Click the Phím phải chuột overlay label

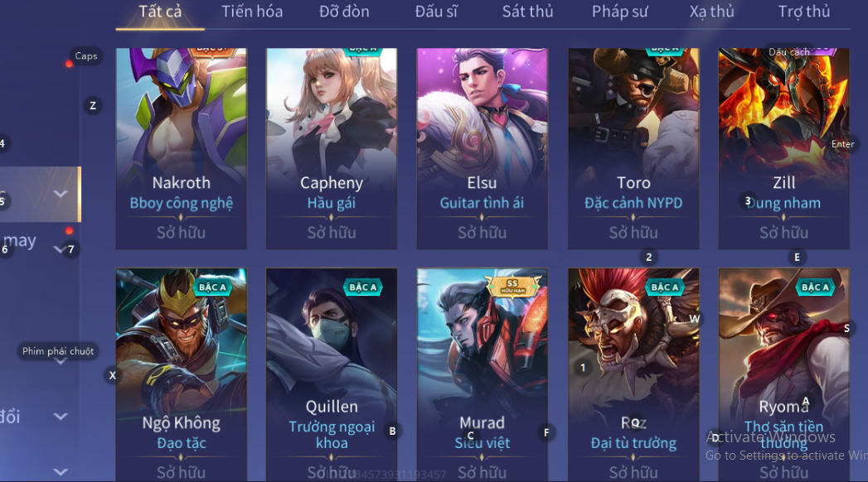58,351
